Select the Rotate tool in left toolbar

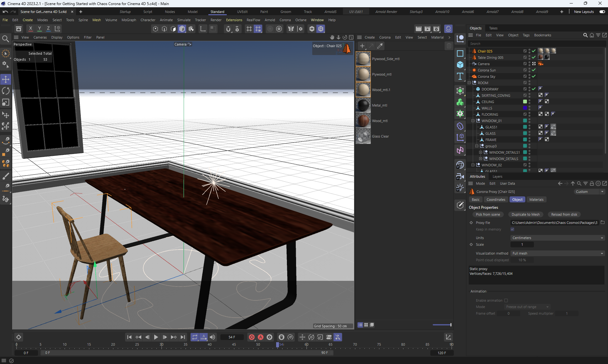(x=6, y=91)
